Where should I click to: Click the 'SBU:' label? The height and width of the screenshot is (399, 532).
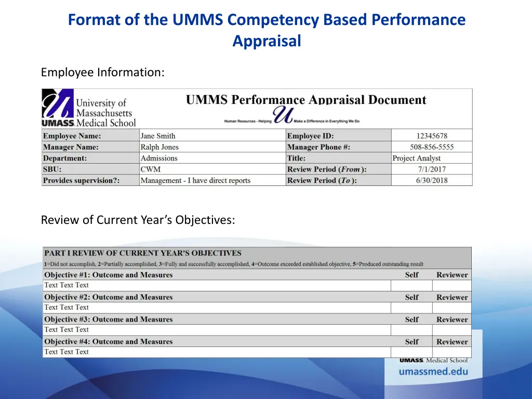(52, 169)
